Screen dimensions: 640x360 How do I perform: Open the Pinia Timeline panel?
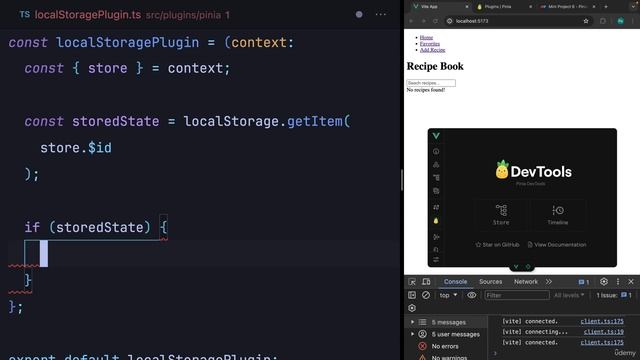point(558,215)
